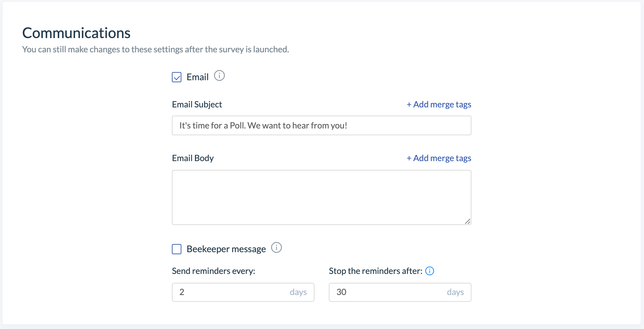Click the Beekeeper message label text
This screenshot has width=644, height=329.
click(226, 249)
